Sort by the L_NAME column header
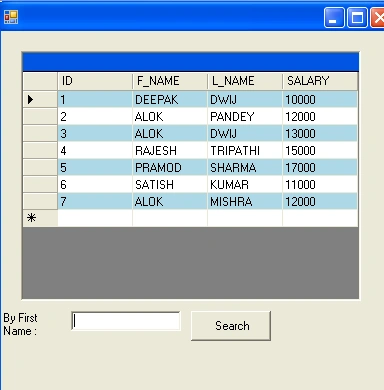 coord(245,81)
